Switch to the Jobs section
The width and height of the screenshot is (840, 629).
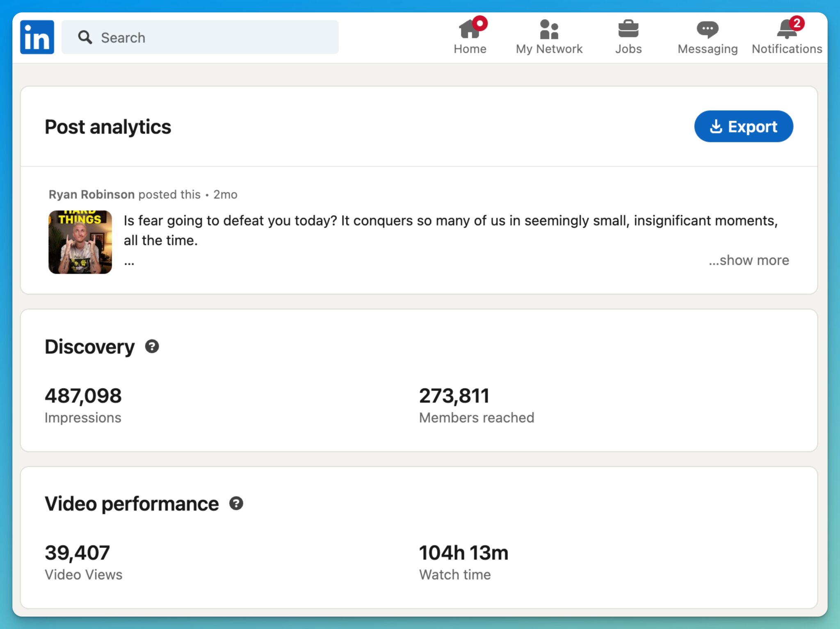[x=628, y=37]
